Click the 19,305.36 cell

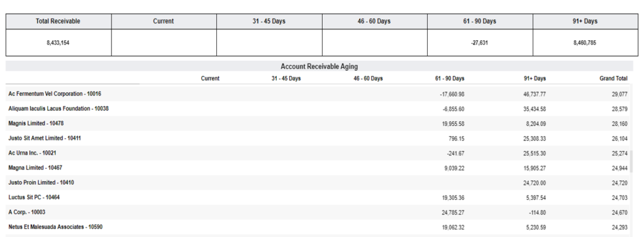[453, 198]
